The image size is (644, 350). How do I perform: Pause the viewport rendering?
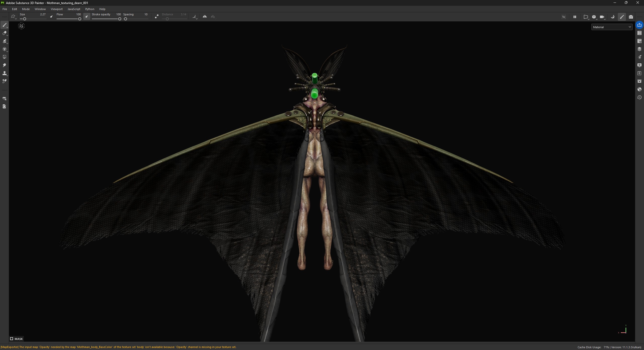(x=575, y=17)
